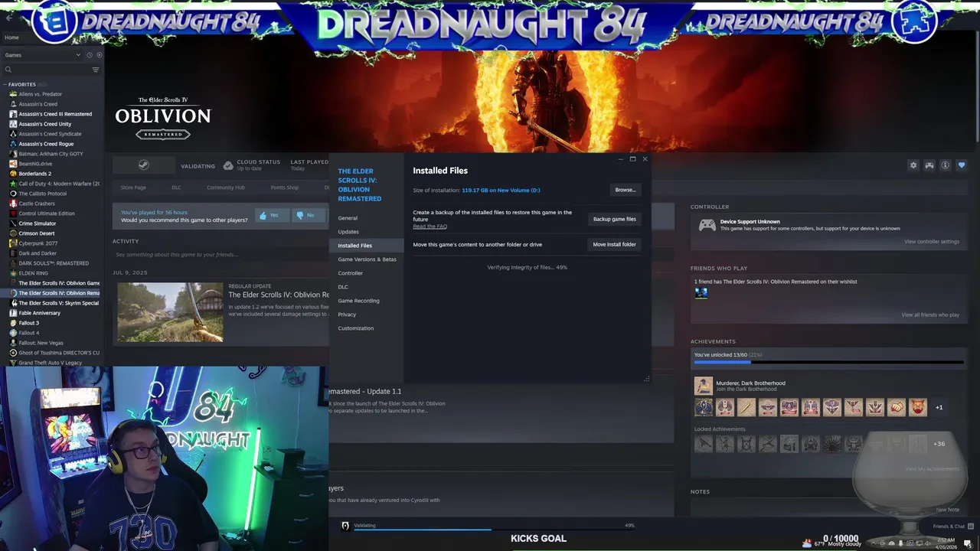The image size is (980, 551).
Task: Click the recent clock icon in library header
Action: click(x=89, y=55)
